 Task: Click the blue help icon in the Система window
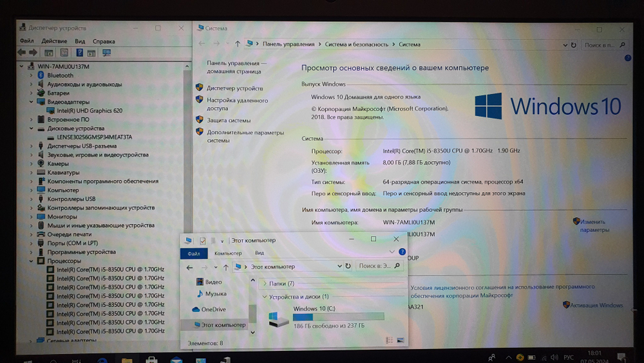[x=627, y=58]
